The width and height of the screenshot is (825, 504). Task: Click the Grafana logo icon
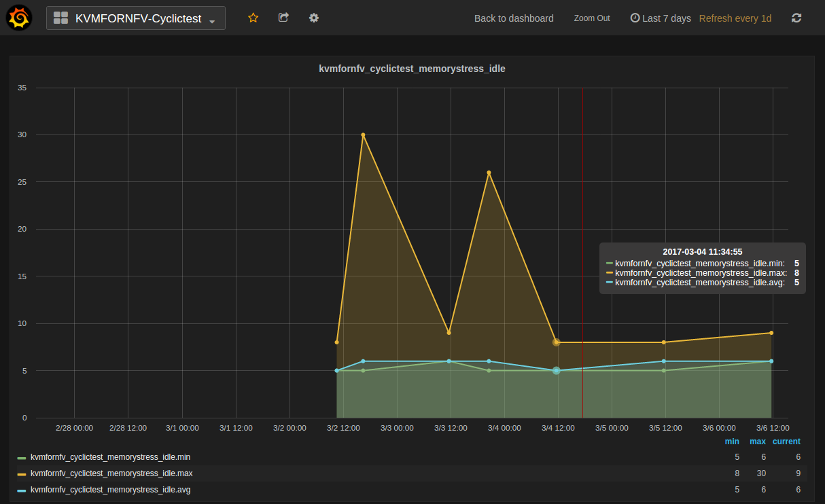[x=19, y=18]
